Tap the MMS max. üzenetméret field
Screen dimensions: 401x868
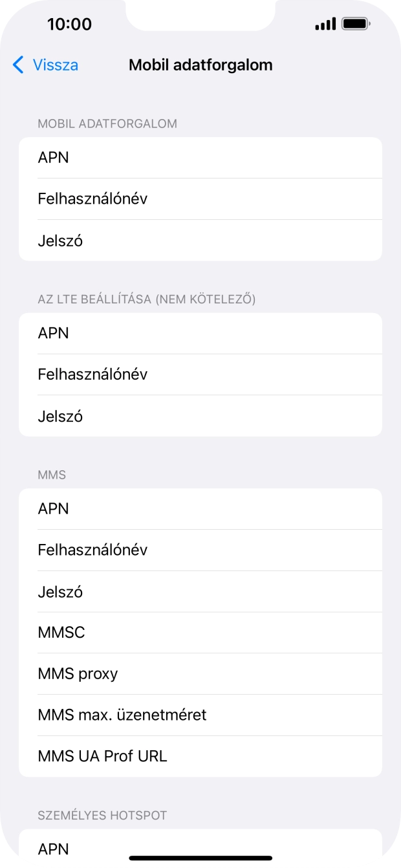tap(200, 715)
